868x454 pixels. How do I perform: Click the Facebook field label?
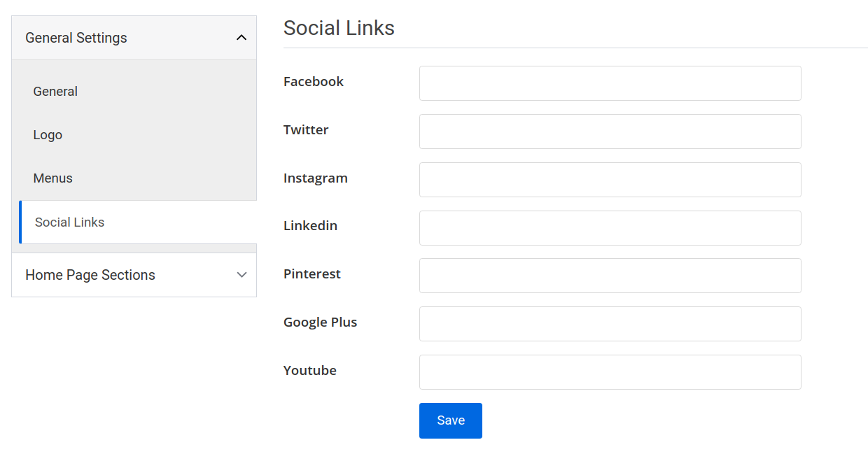click(313, 81)
